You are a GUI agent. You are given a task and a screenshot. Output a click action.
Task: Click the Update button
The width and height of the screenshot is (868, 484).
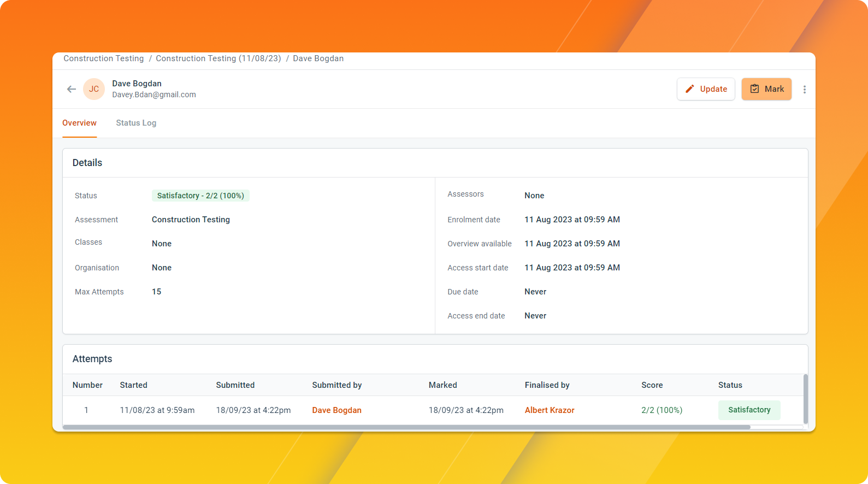pyautogui.click(x=706, y=89)
